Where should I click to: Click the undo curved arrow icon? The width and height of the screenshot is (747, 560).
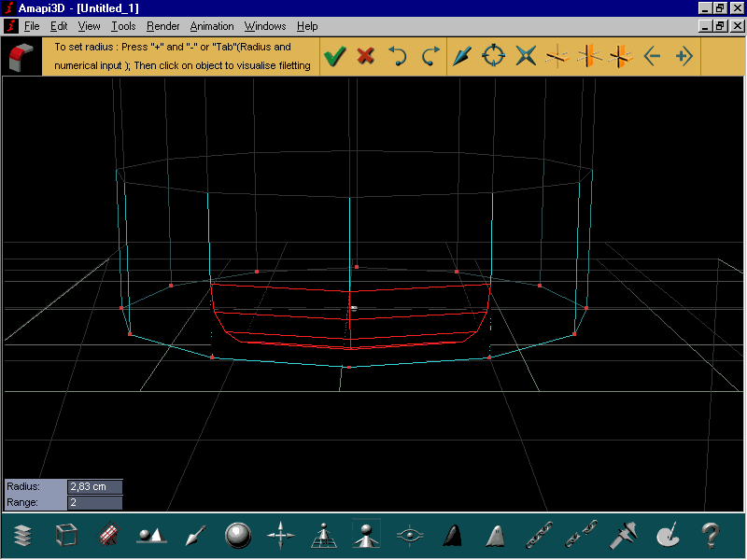[398, 56]
